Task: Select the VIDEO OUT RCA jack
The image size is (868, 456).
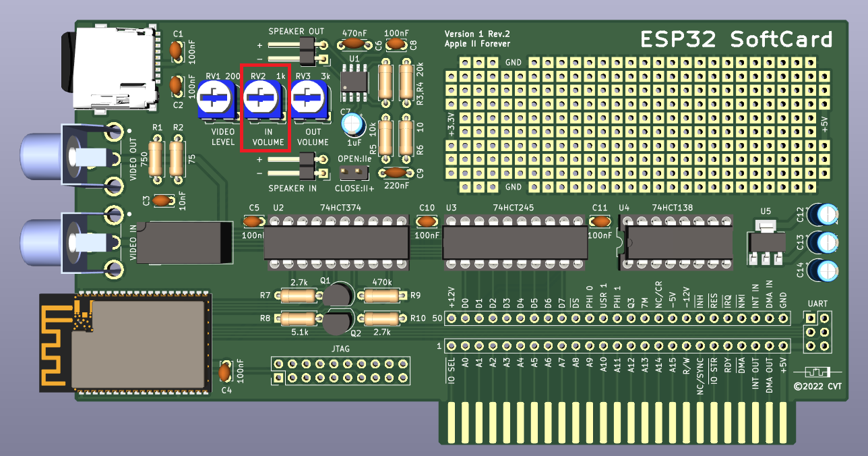Action: tap(71, 157)
